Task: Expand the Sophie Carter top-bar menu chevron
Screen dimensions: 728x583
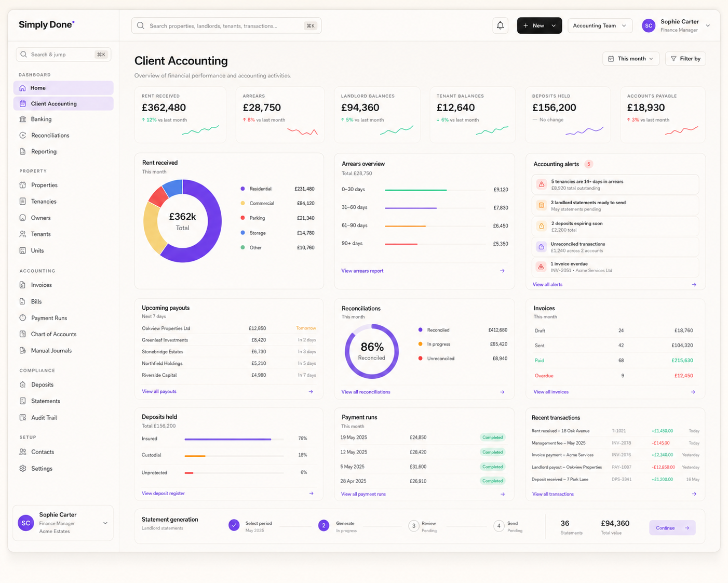Action: [708, 25]
